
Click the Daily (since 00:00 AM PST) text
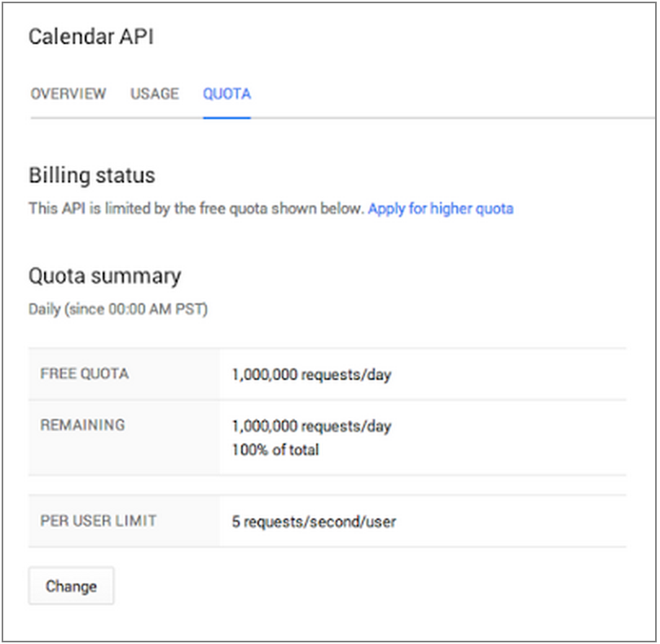[118, 309]
